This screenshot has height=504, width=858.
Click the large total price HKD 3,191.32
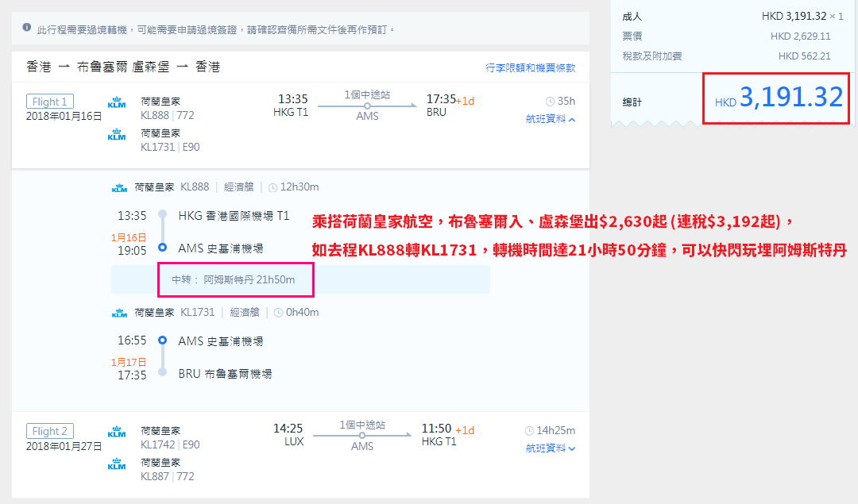click(779, 98)
